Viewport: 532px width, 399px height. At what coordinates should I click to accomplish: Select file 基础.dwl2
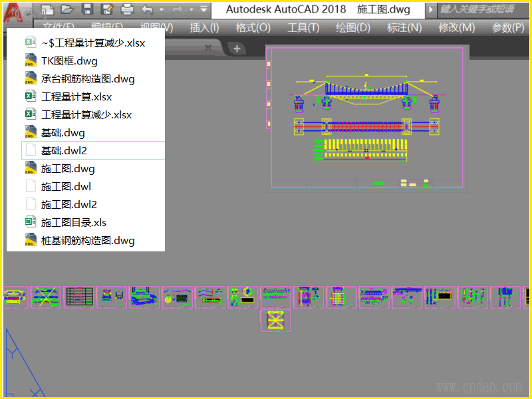tap(93, 150)
